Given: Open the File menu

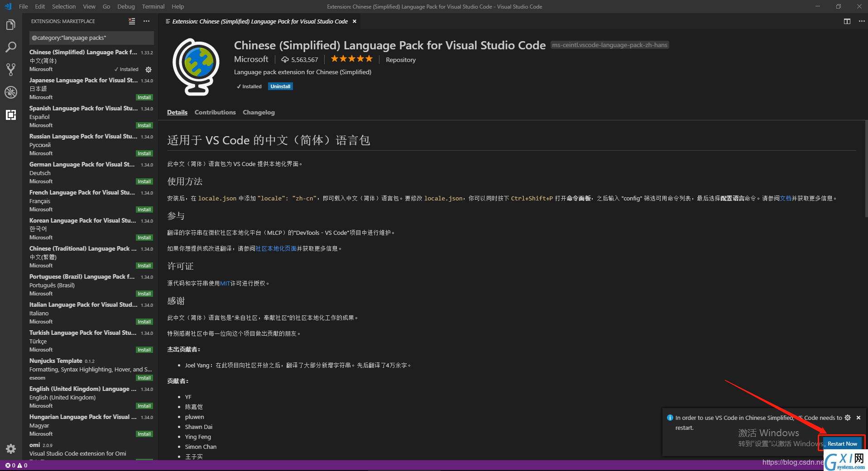Looking at the screenshot, I should click(24, 6).
